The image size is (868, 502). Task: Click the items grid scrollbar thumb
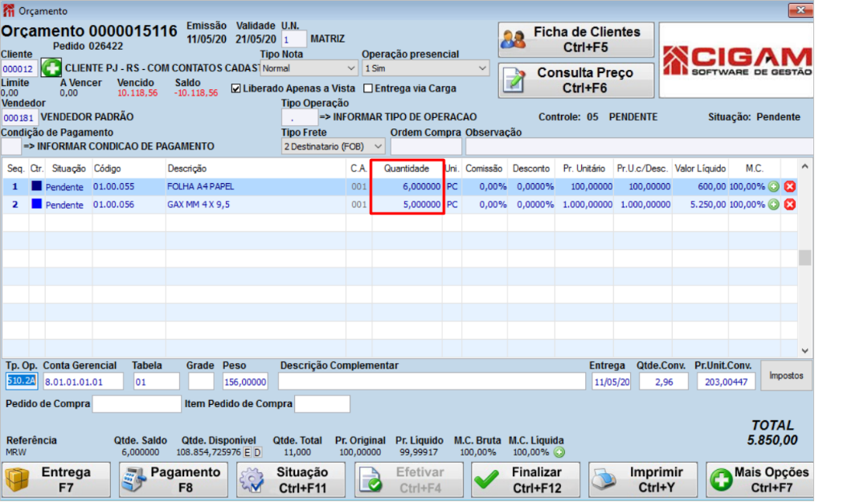tap(805, 258)
